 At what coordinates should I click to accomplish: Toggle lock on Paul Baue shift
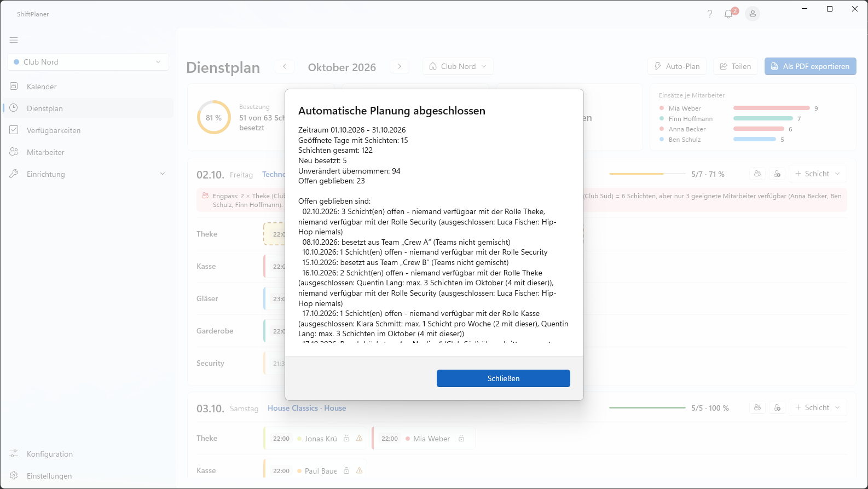(346, 470)
